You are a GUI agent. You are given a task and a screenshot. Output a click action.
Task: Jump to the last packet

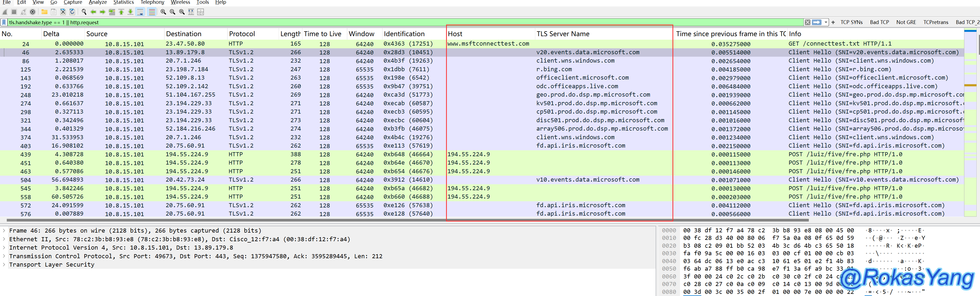coord(130,12)
